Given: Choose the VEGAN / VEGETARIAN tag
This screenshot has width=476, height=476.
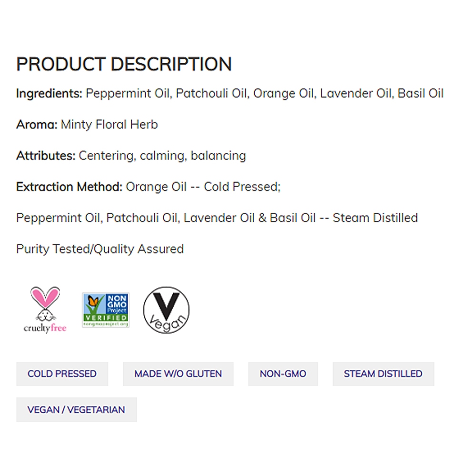Looking at the screenshot, I should point(76,409).
